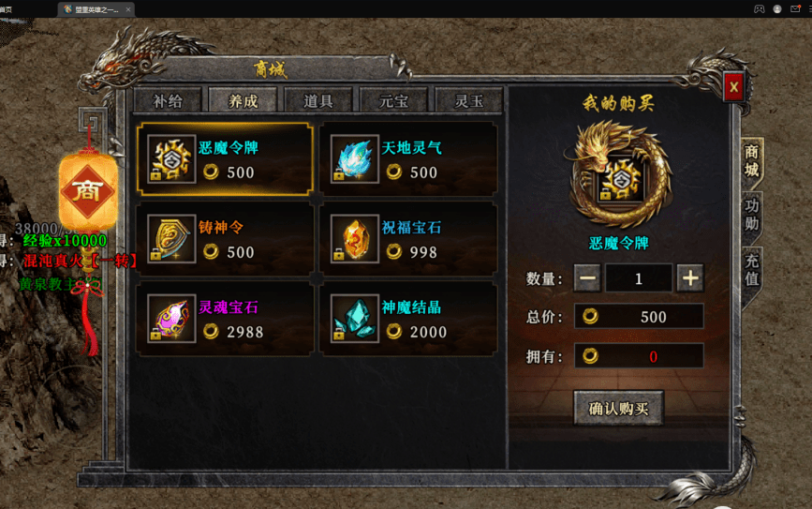Click the quantity input field
Screen dimensions: 812x509
tap(639, 278)
